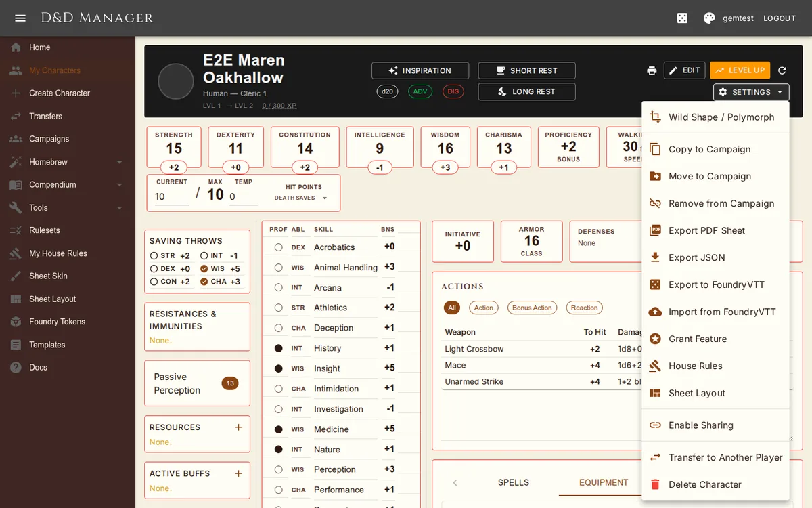The image size is (812, 508).
Task: Toggle DEX saving throw proficiency
Action: (154, 269)
